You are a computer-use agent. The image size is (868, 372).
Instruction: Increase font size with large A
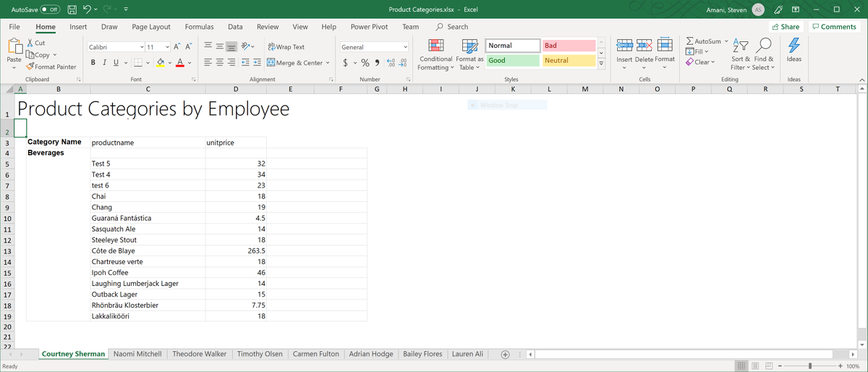coord(178,47)
